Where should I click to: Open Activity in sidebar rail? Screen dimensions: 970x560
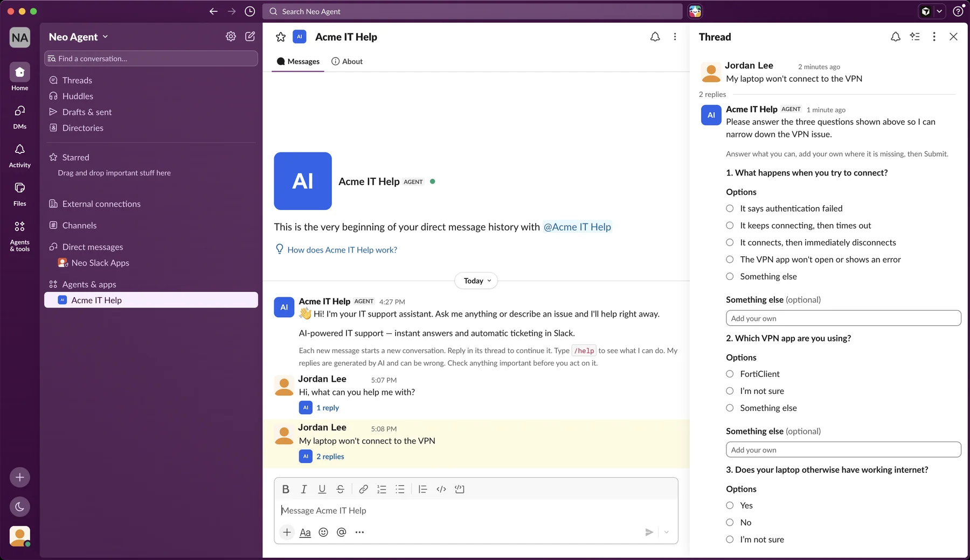coord(20,155)
